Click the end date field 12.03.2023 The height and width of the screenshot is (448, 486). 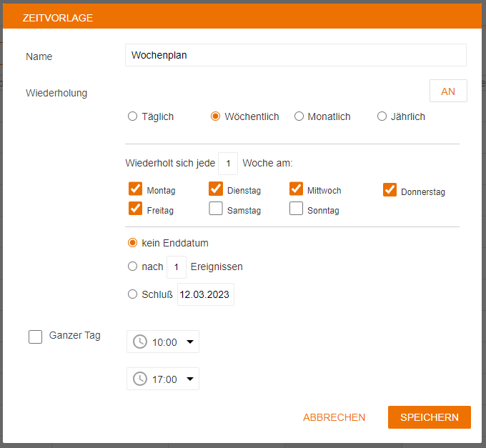click(205, 294)
